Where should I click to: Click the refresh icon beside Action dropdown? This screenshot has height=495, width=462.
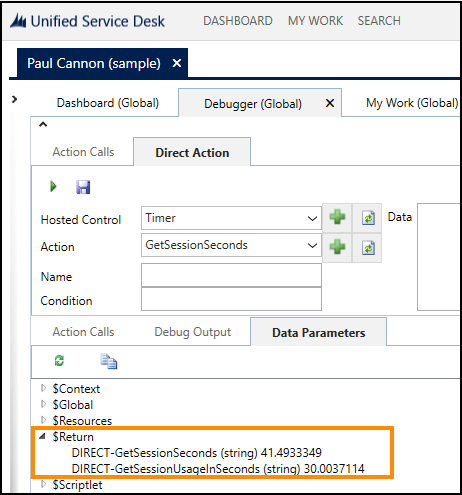pyautogui.click(x=368, y=248)
